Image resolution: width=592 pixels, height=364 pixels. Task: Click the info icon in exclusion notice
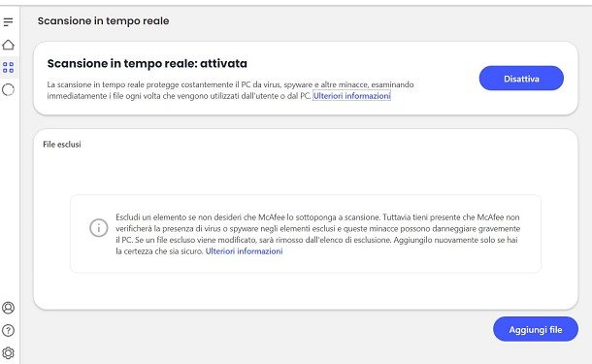(x=99, y=228)
